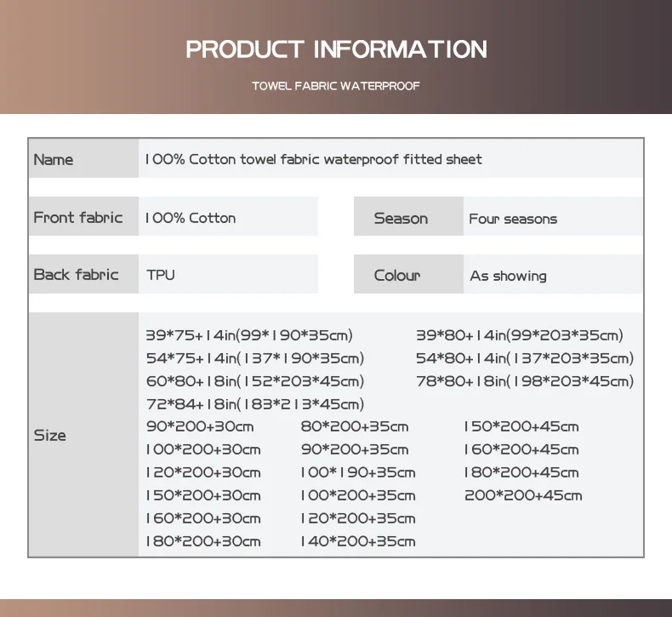Image resolution: width=672 pixels, height=617 pixels.
Task: Click size 72*84+18in(183*213*45cm)
Action: [x=254, y=404]
